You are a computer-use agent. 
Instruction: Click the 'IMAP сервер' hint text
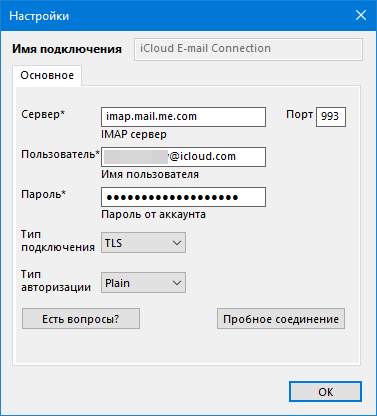point(134,134)
